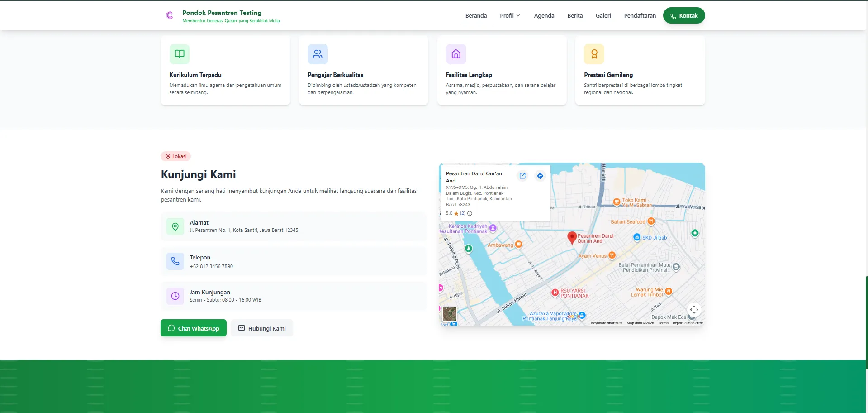Open the Agenda page

click(x=544, y=16)
